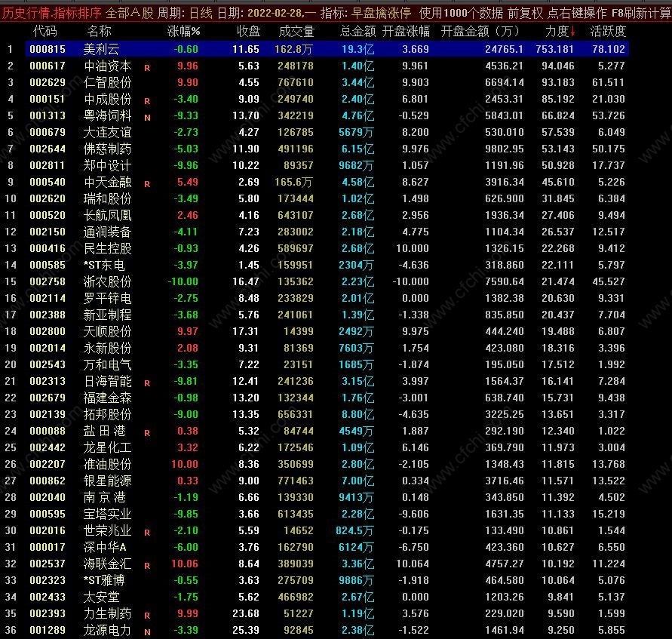
Task: Sort by 活跃度 column header
Action: [608, 31]
